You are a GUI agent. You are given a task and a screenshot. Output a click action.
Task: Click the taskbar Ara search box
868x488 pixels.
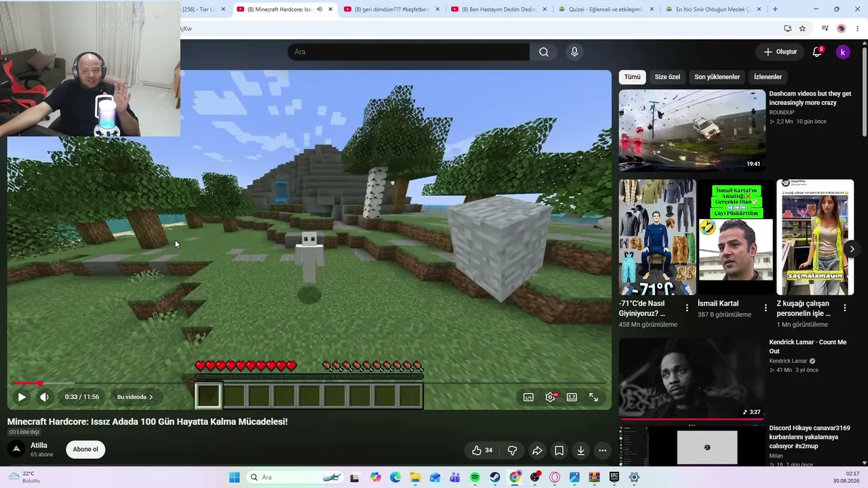(295, 477)
